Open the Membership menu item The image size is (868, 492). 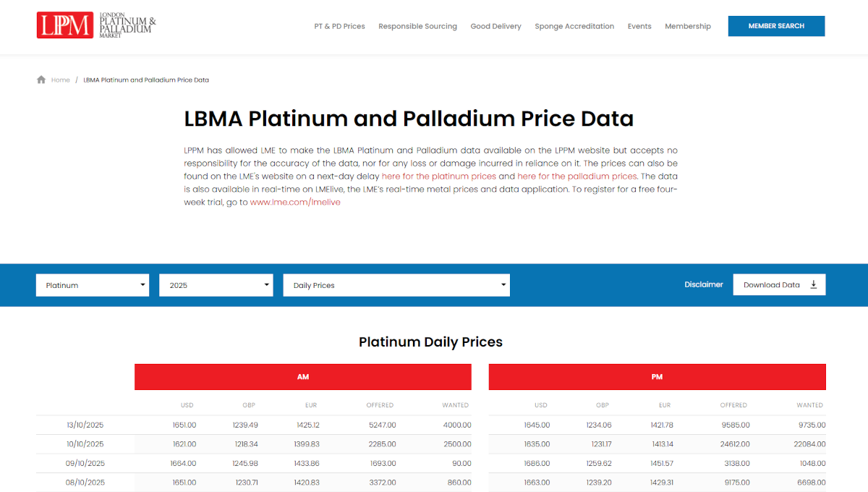(x=688, y=26)
